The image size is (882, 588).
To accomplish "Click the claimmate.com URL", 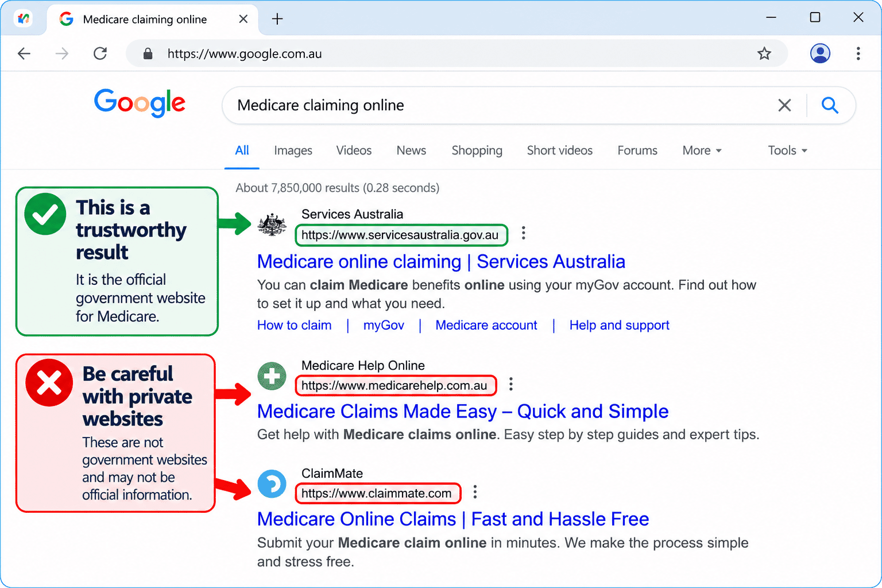I will pyautogui.click(x=377, y=493).
